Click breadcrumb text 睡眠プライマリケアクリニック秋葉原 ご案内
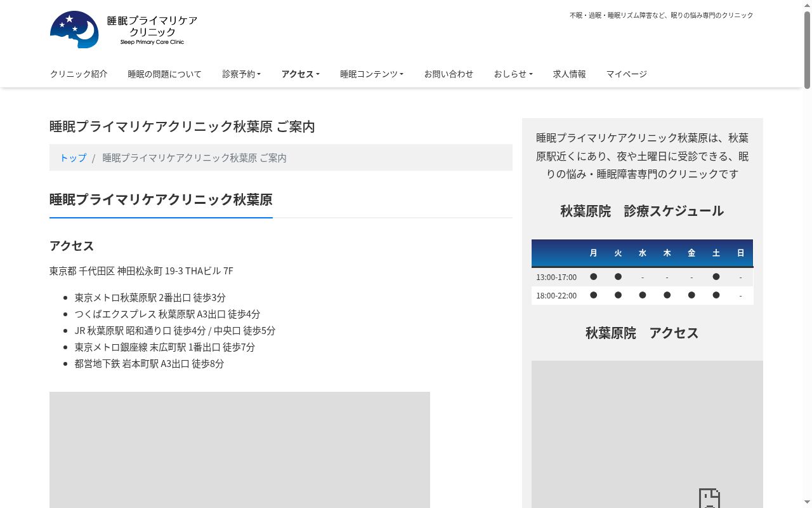Viewport: 812px width, 508px height. click(194, 157)
